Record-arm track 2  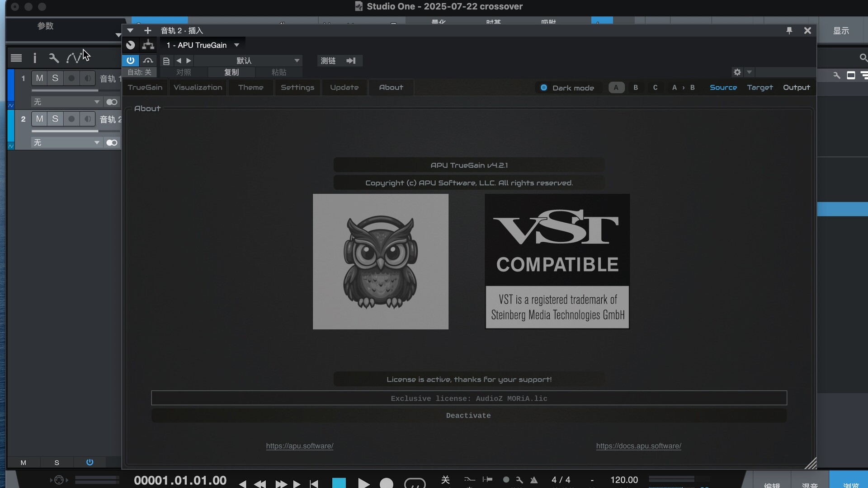tap(71, 119)
